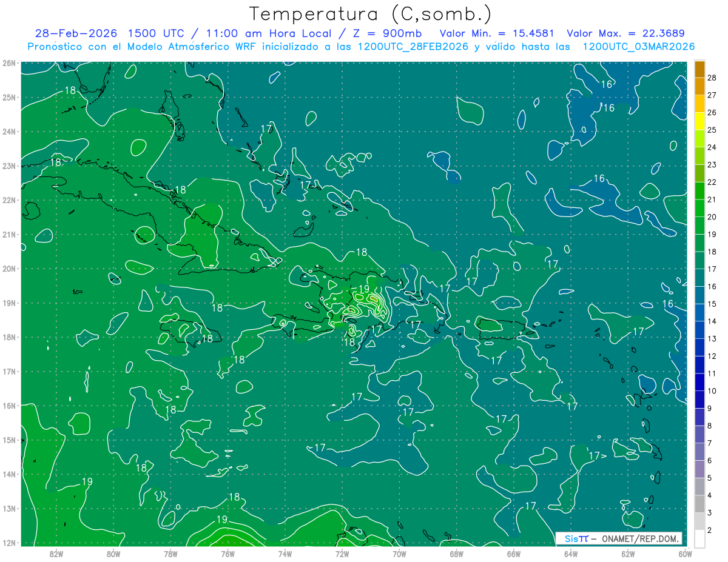Screen dimensions: 728x562
Task: Click the white swatch below the 2 label
Action: pyautogui.click(x=699, y=538)
